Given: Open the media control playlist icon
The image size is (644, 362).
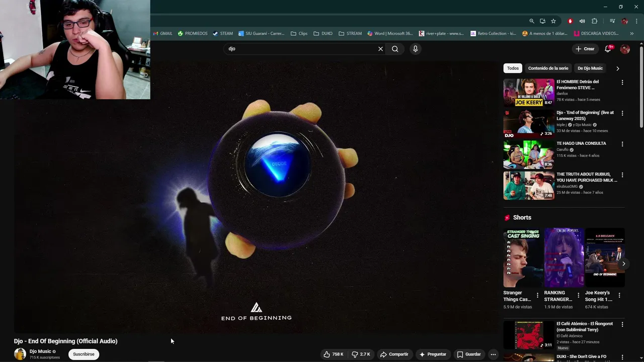Looking at the screenshot, I should 612,21.
